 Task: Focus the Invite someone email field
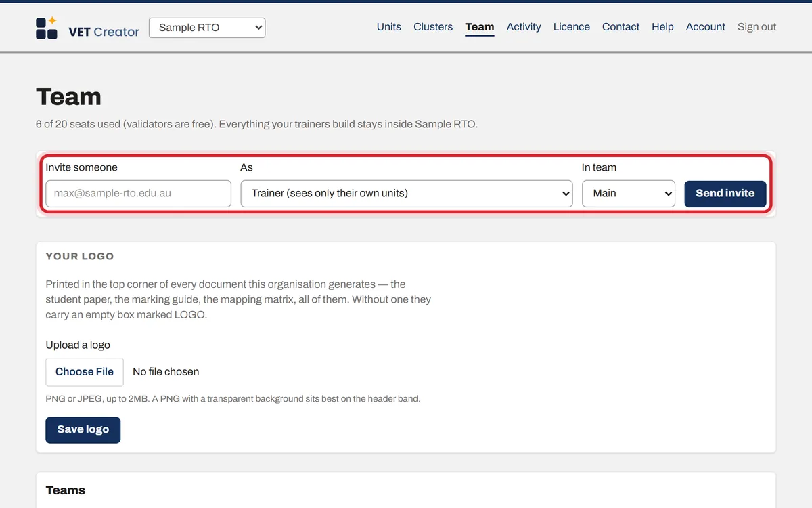tap(139, 193)
